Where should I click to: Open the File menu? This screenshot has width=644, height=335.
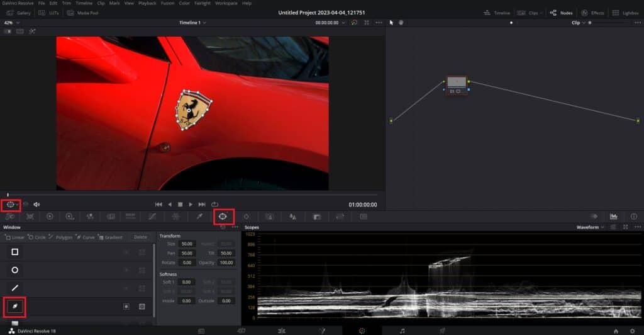[42, 3]
